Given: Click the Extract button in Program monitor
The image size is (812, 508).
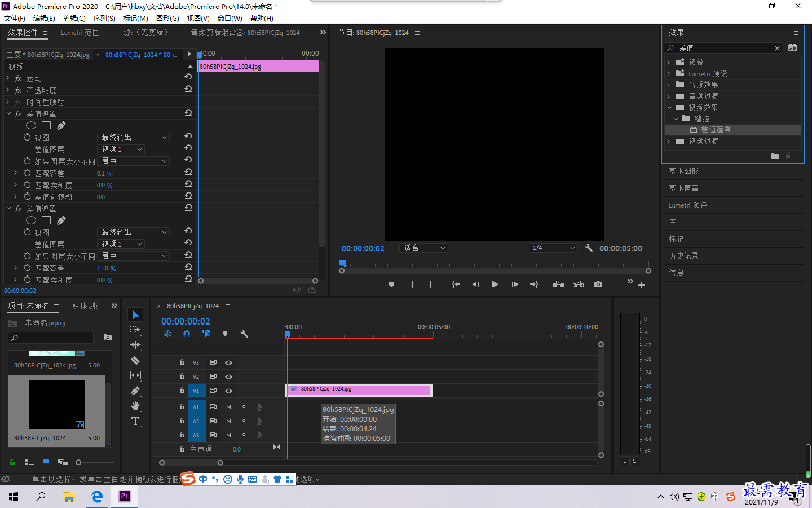Looking at the screenshot, I should click(578, 284).
